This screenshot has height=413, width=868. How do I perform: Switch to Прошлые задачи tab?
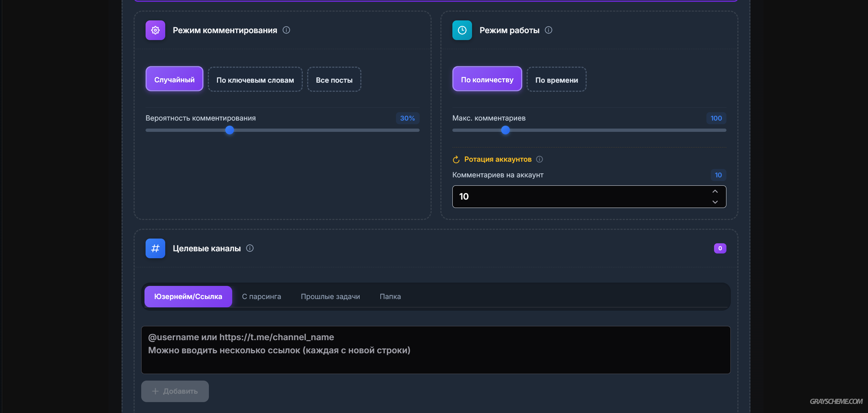pos(330,296)
